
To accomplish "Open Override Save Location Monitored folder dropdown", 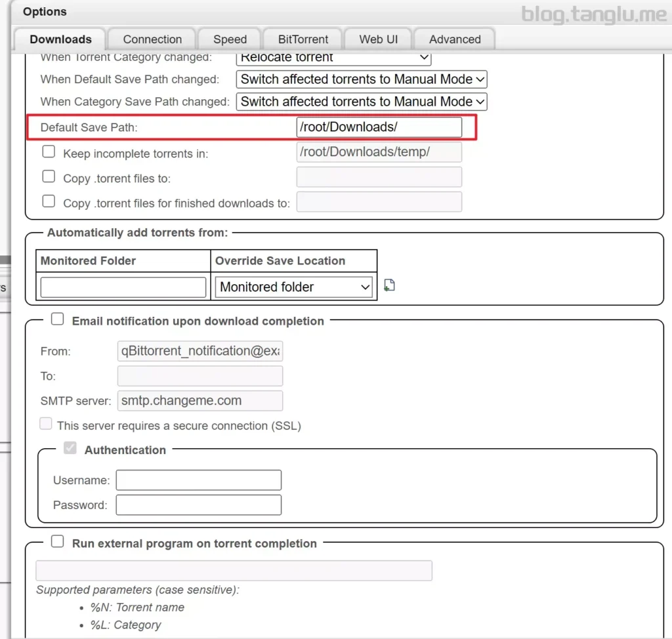I will pos(293,287).
